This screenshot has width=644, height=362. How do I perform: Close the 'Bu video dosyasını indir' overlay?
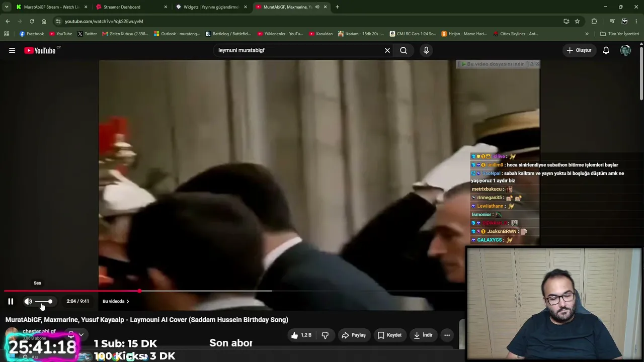[x=536, y=64]
